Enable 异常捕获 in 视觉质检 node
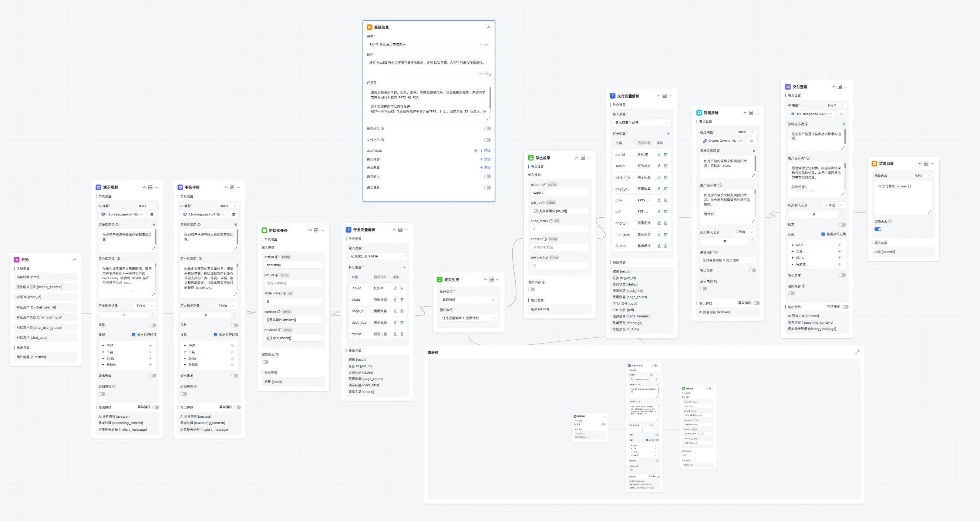The image size is (980, 521). [756, 303]
